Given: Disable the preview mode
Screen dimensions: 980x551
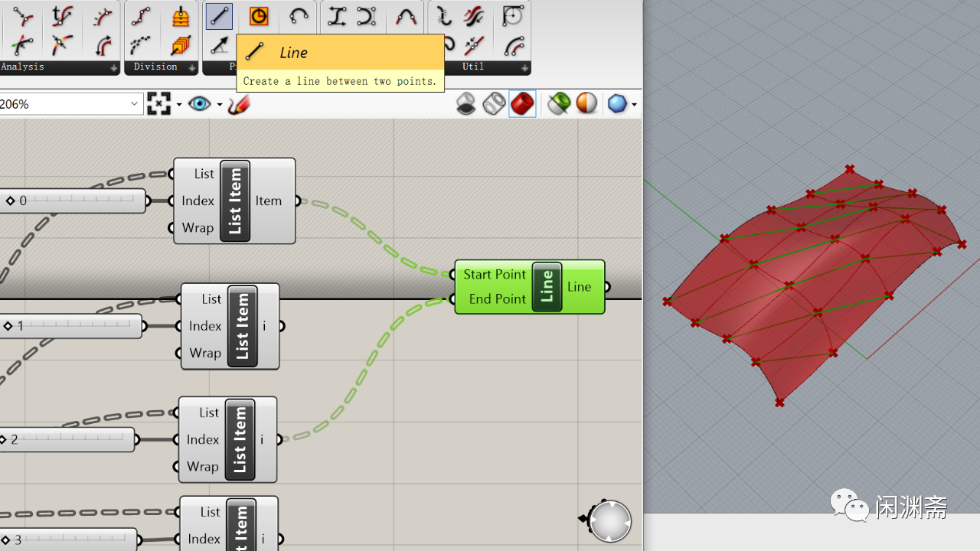Looking at the screenshot, I should coord(465,103).
